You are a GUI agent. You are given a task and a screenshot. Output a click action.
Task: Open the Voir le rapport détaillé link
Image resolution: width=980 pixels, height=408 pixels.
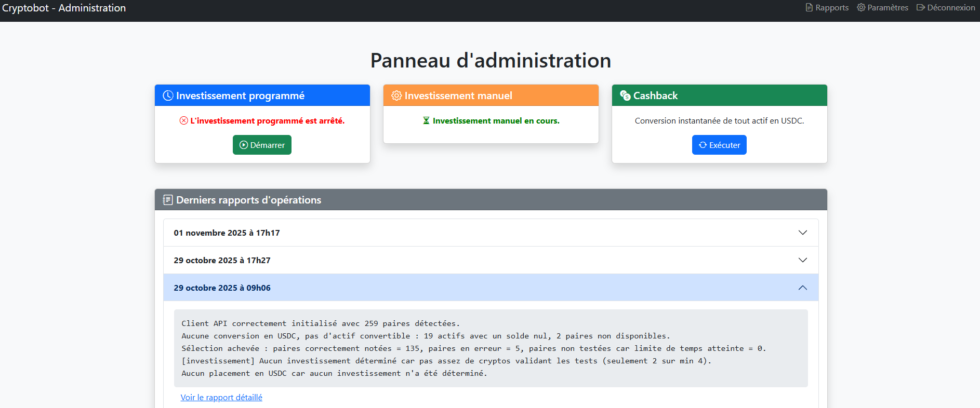pos(221,397)
